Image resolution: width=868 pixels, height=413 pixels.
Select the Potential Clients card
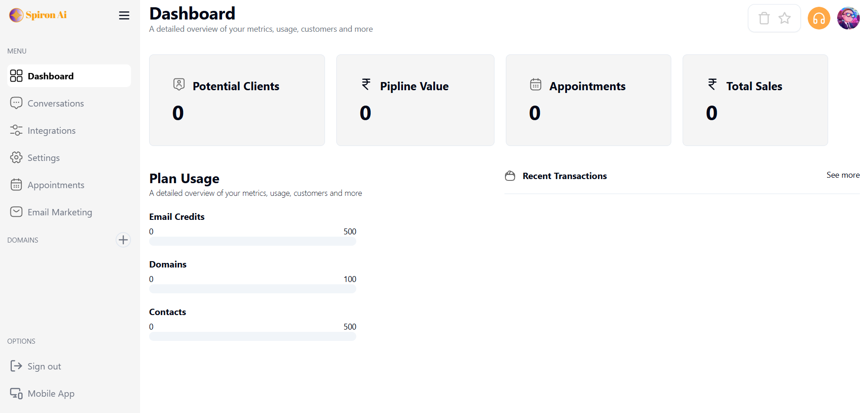pyautogui.click(x=237, y=100)
